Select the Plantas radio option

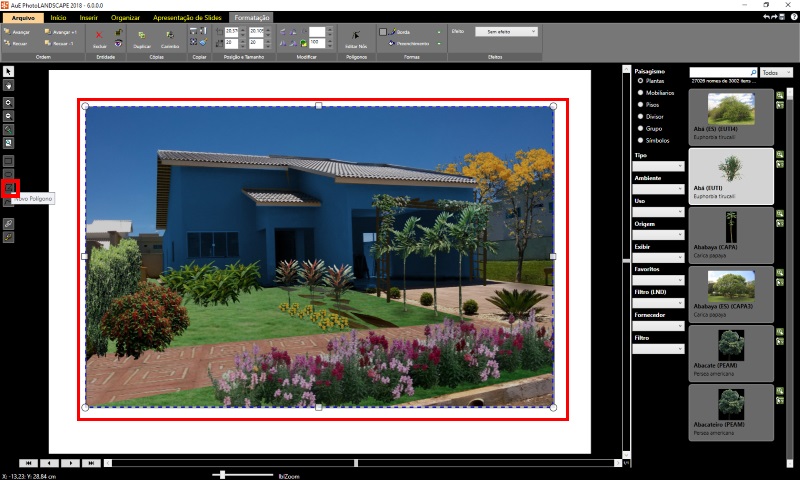click(x=640, y=81)
